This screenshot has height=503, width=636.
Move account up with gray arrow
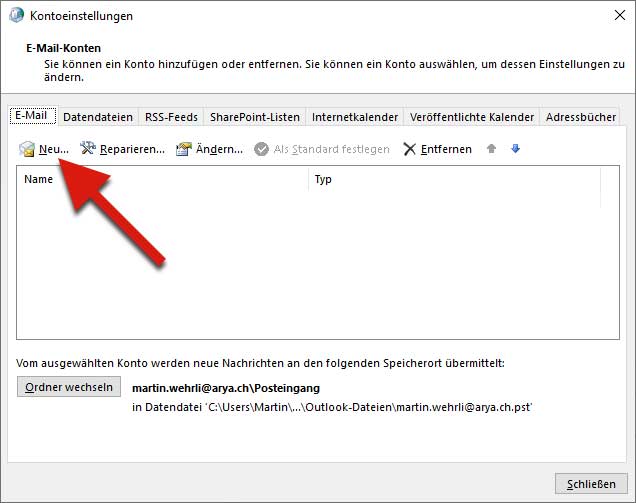point(491,149)
